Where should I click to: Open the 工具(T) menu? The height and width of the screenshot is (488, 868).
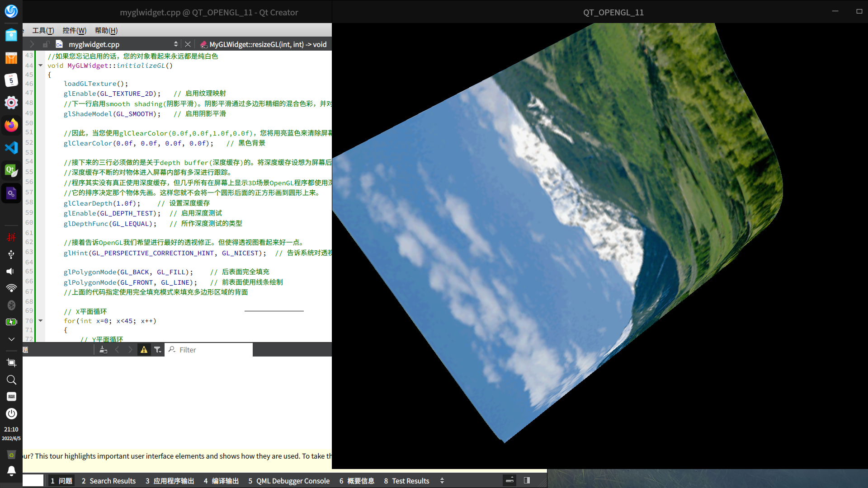pos(43,30)
